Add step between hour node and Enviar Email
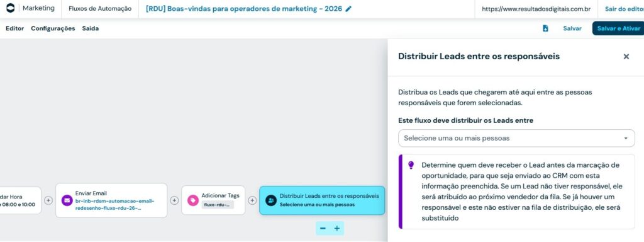The height and width of the screenshot is (242, 644). coord(48,200)
